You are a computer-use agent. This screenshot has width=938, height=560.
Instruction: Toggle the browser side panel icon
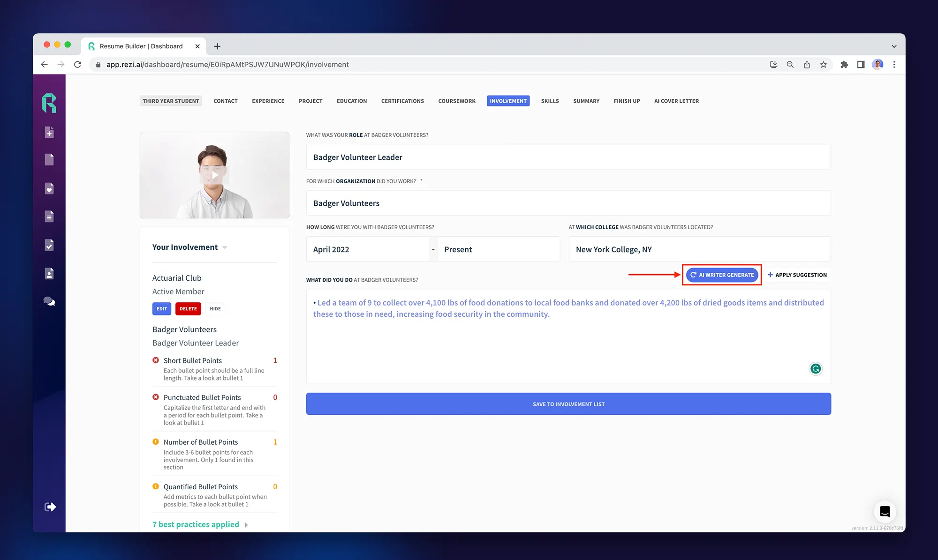coord(861,65)
